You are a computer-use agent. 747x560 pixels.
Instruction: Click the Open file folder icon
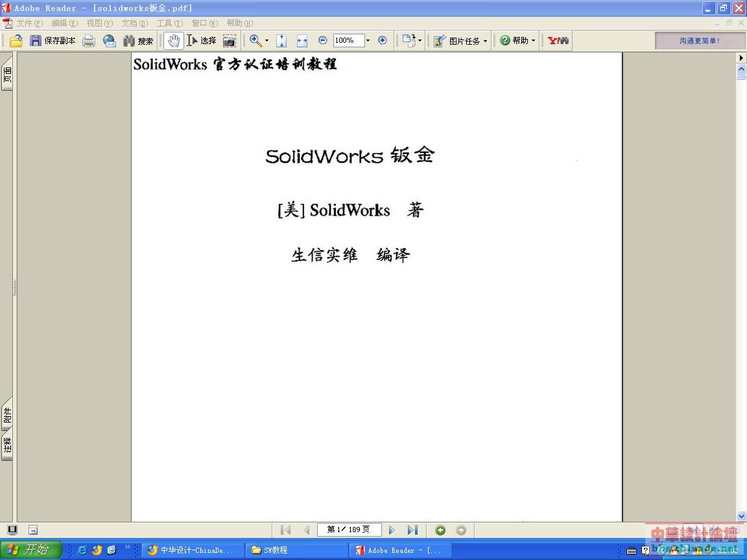16,41
